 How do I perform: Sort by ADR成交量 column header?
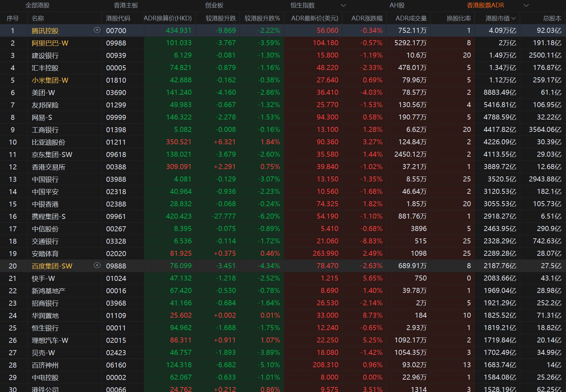click(x=411, y=18)
